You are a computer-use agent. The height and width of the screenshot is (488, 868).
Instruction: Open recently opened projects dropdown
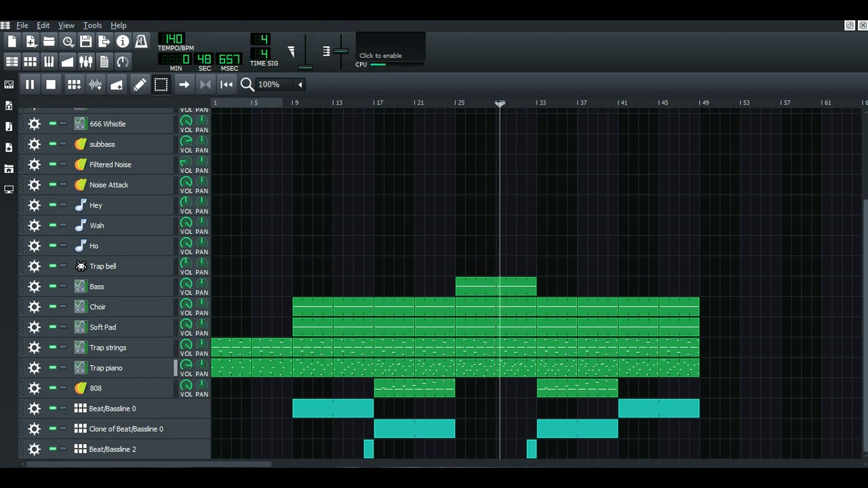(67, 41)
